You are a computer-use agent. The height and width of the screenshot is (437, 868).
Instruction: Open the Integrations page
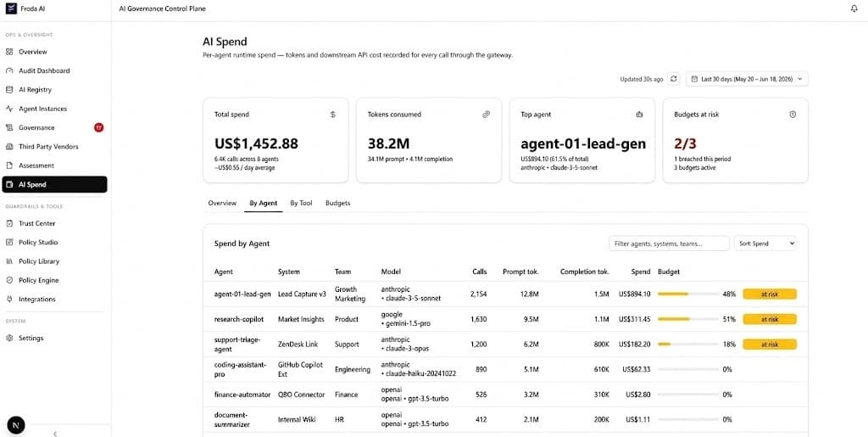tap(54, 299)
